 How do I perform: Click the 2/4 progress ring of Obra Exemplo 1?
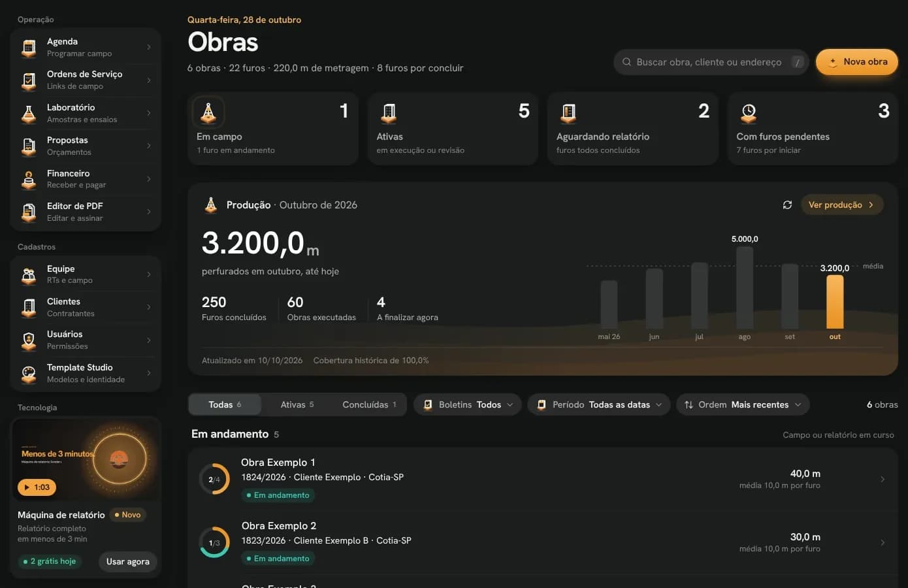point(214,480)
